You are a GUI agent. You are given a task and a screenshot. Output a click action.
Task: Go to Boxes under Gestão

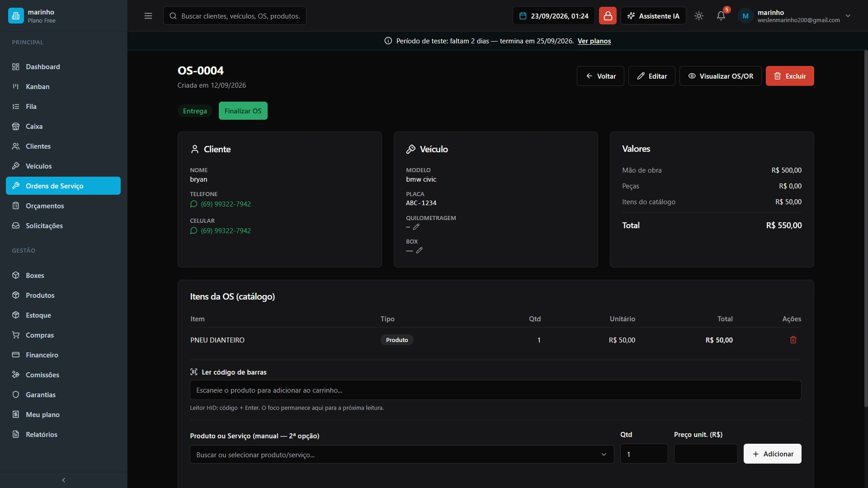pos(63,275)
